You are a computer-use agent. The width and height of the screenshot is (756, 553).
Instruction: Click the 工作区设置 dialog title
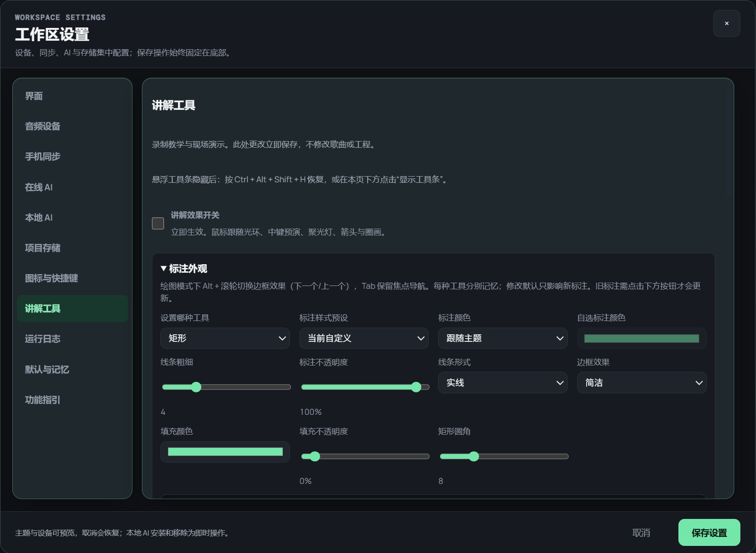[52, 35]
